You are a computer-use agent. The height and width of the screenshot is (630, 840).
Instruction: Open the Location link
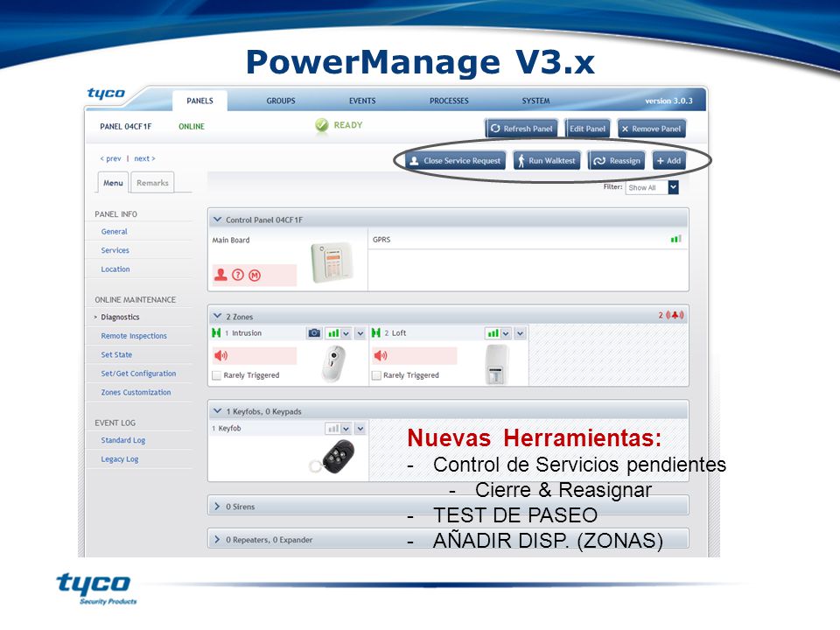coord(115,269)
